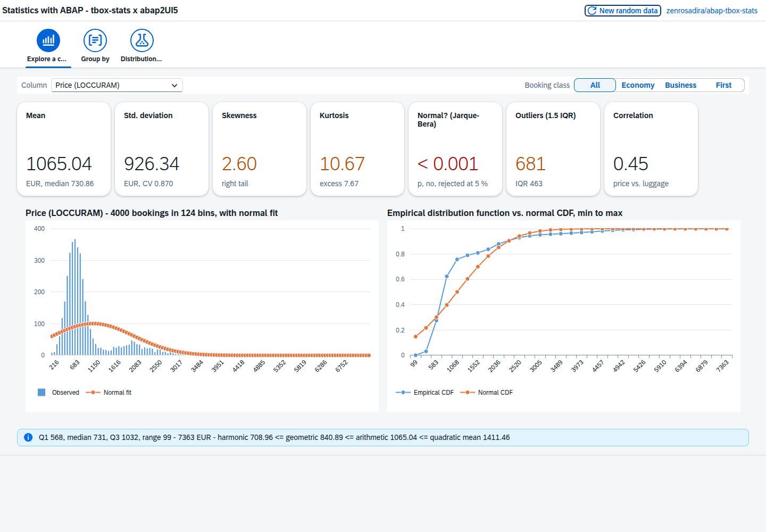Open the Explore a column tab icon

(48, 40)
